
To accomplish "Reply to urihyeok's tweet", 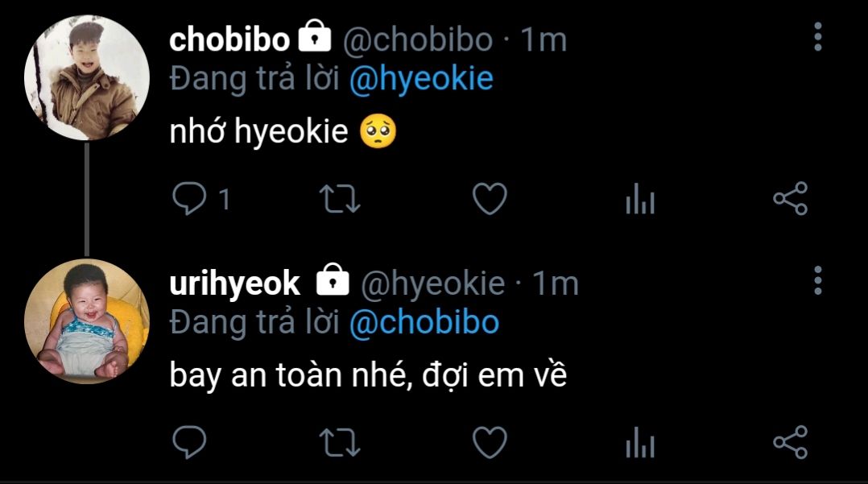I will (189, 441).
